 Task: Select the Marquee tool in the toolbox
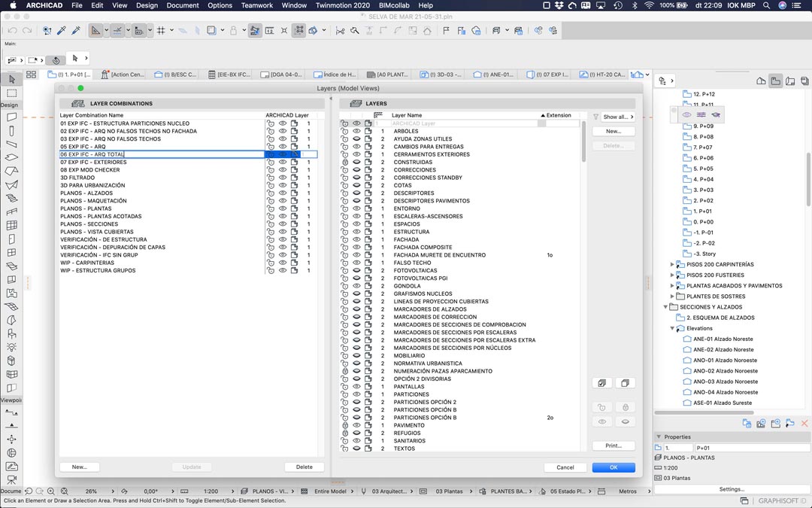pyautogui.click(x=11, y=93)
